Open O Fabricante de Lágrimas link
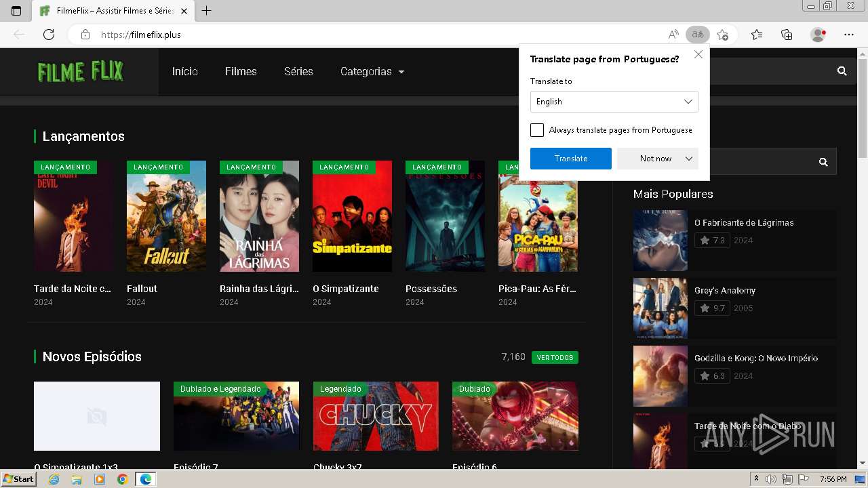868x488 pixels. coord(744,222)
